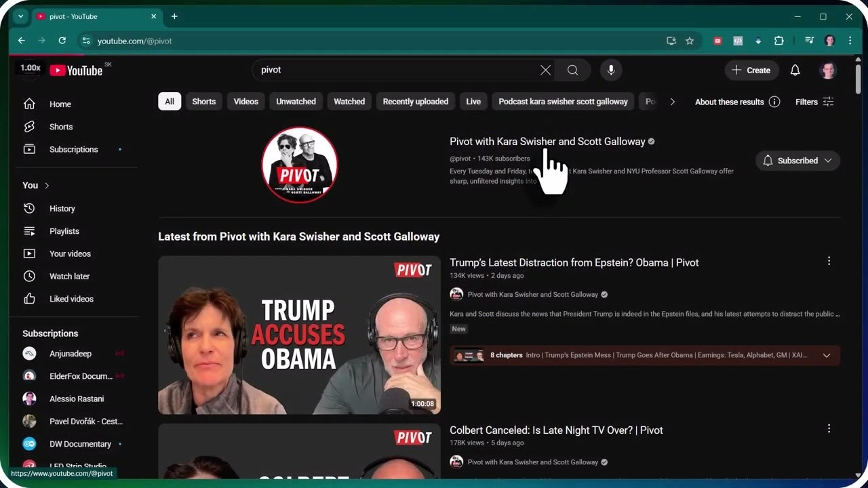Select the Unwatched filter chip

296,101
